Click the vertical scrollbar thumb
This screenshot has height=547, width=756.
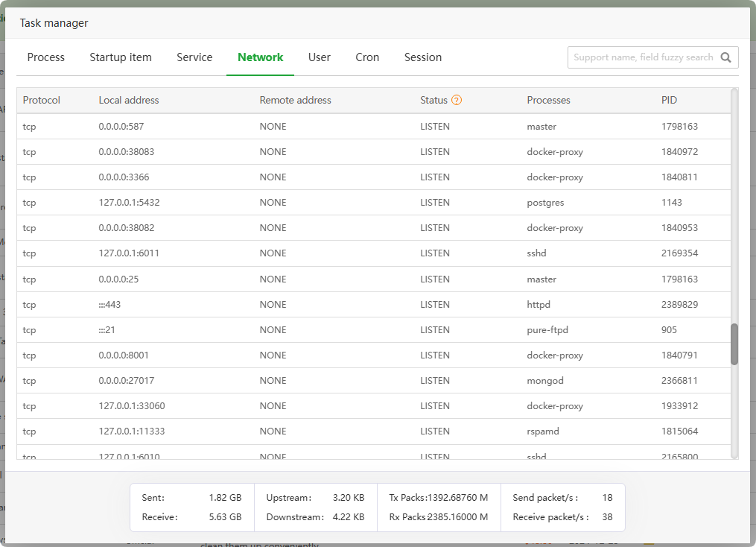click(x=734, y=344)
